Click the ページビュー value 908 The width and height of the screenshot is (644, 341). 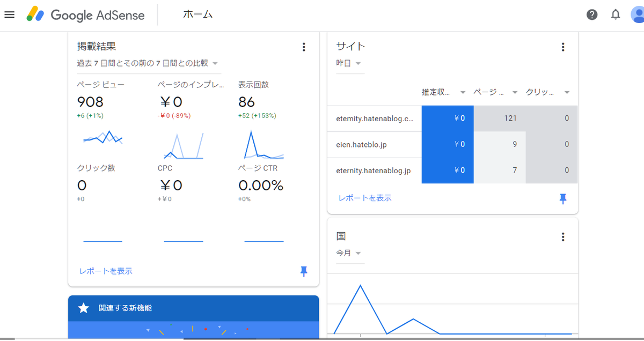[x=90, y=102]
